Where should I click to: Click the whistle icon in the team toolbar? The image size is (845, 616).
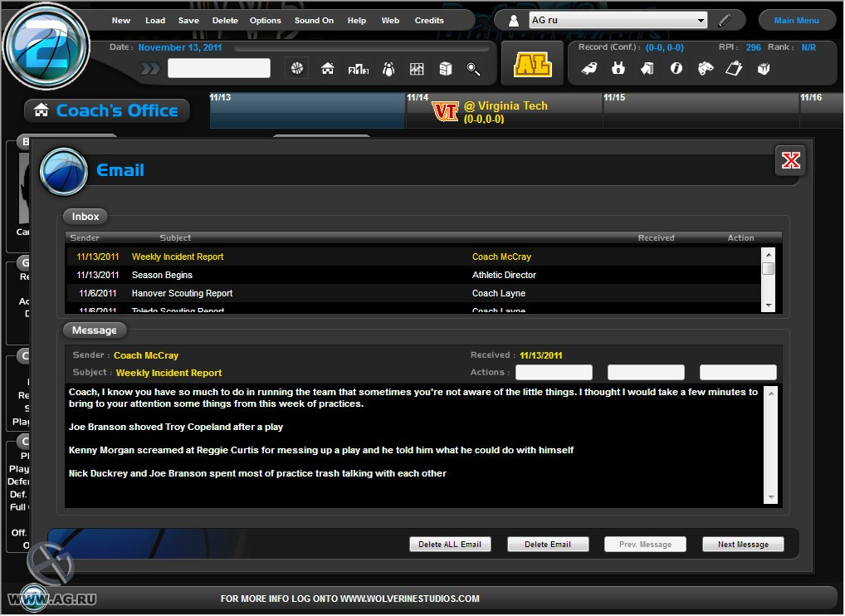[x=589, y=68]
